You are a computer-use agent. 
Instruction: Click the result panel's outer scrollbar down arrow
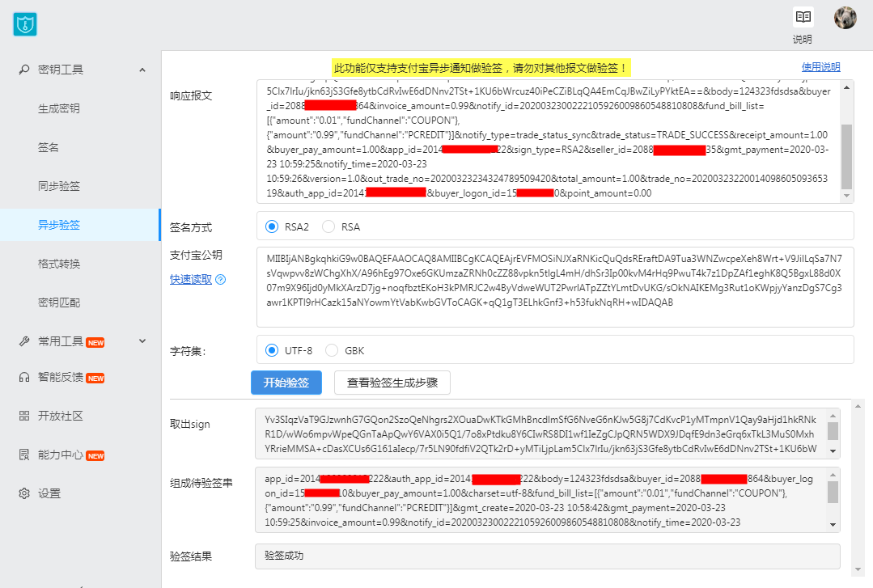coord(858,569)
